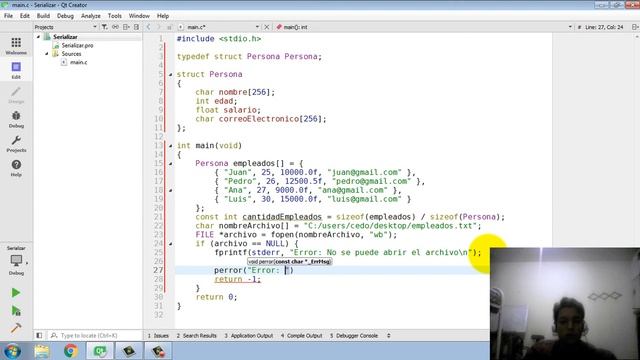Build project with hammer icon
The width and height of the screenshot is (640, 360).
[16, 328]
